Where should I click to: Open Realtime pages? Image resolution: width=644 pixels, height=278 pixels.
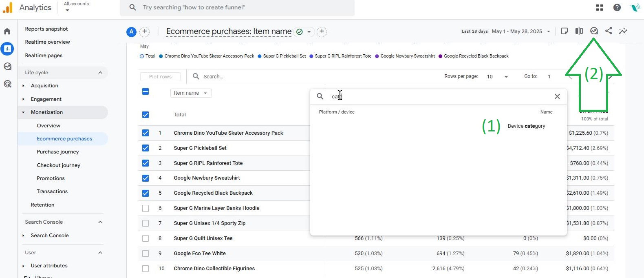pyautogui.click(x=44, y=56)
